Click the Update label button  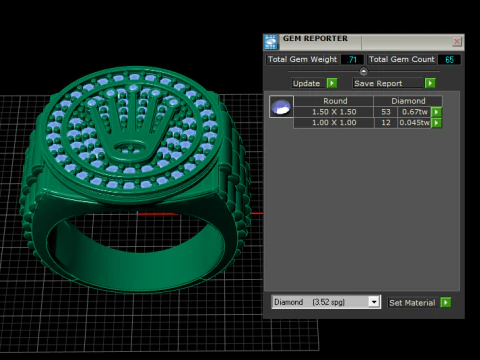pos(307,83)
